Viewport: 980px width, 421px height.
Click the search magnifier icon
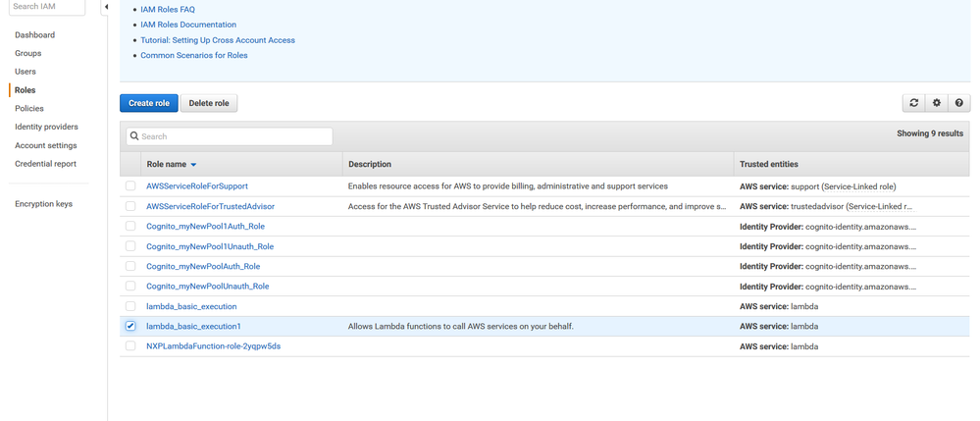tap(134, 136)
